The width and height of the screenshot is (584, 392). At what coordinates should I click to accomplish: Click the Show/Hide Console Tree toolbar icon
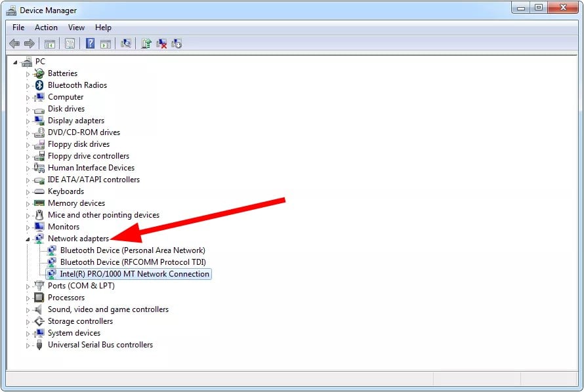[x=50, y=44]
